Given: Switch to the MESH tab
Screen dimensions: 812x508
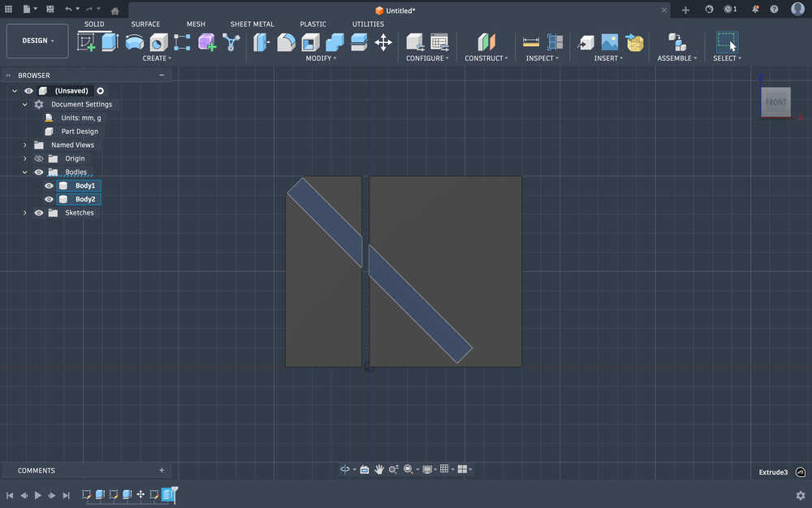Looking at the screenshot, I should pos(196,24).
